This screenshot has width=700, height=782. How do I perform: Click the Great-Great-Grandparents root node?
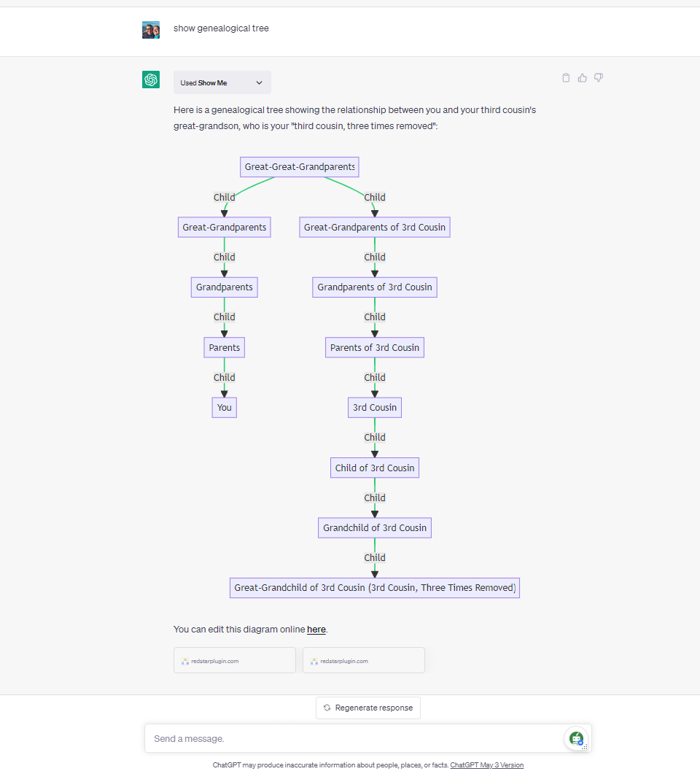tap(299, 166)
